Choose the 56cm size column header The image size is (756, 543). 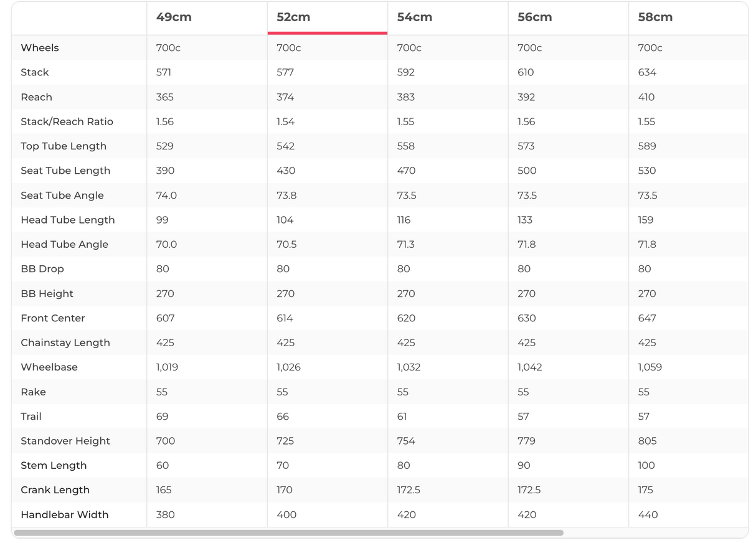pos(534,17)
